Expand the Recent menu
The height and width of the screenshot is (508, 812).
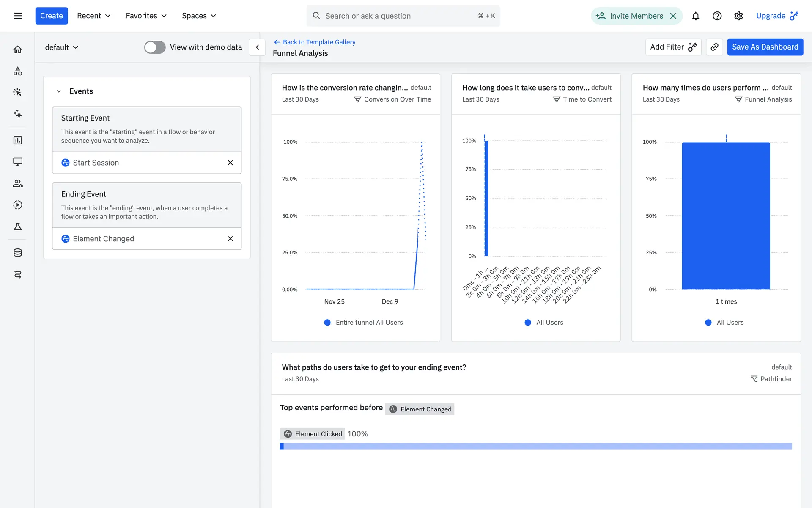(93, 16)
